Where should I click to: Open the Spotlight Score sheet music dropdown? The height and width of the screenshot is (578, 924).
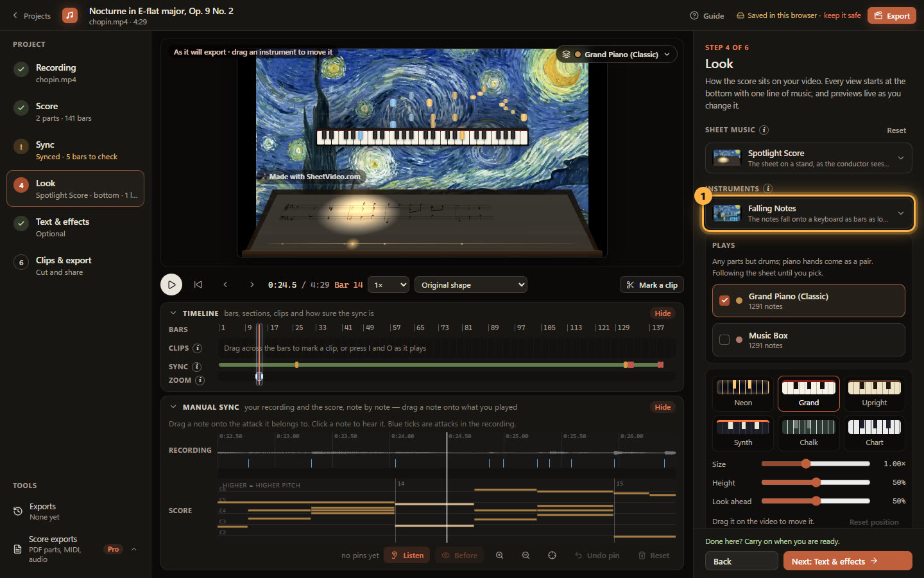click(x=809, y=158)
